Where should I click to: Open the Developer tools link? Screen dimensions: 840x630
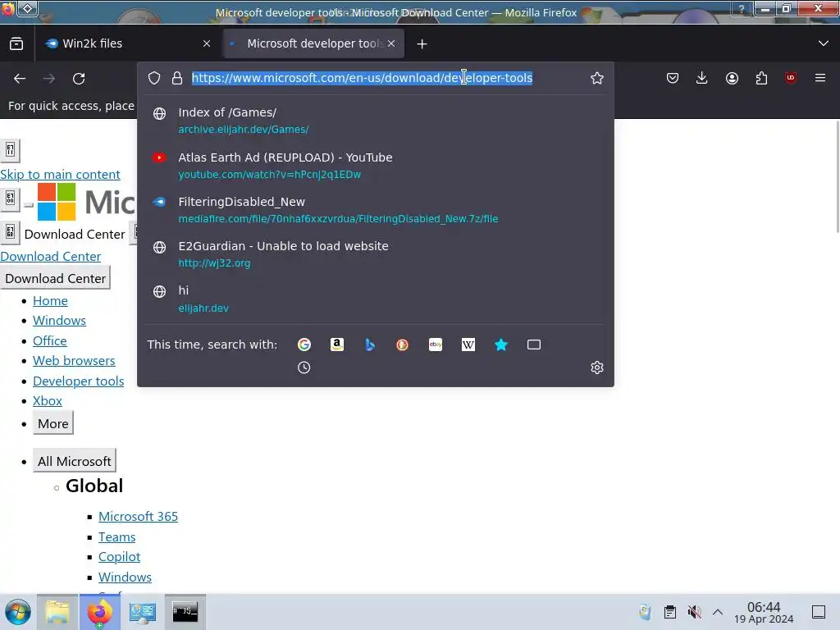(78, 381)
